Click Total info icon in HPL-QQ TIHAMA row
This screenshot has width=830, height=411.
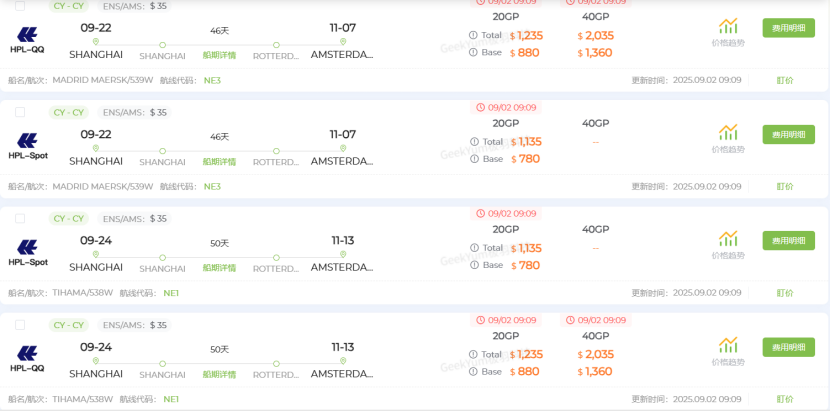(474, 354)
